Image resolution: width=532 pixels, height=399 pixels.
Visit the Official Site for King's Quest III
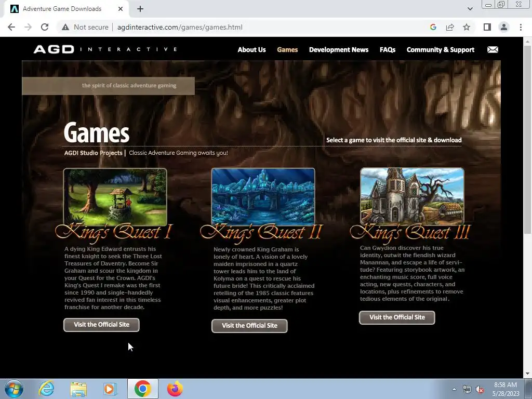397,317
